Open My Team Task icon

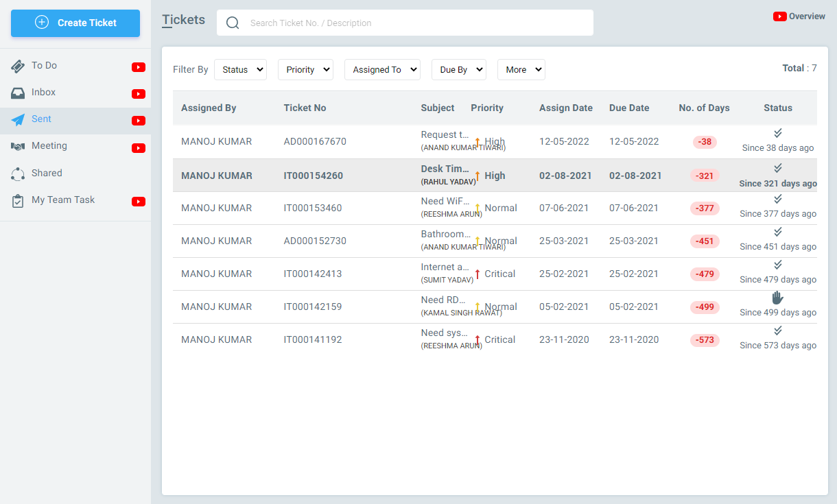coord(19,200)
